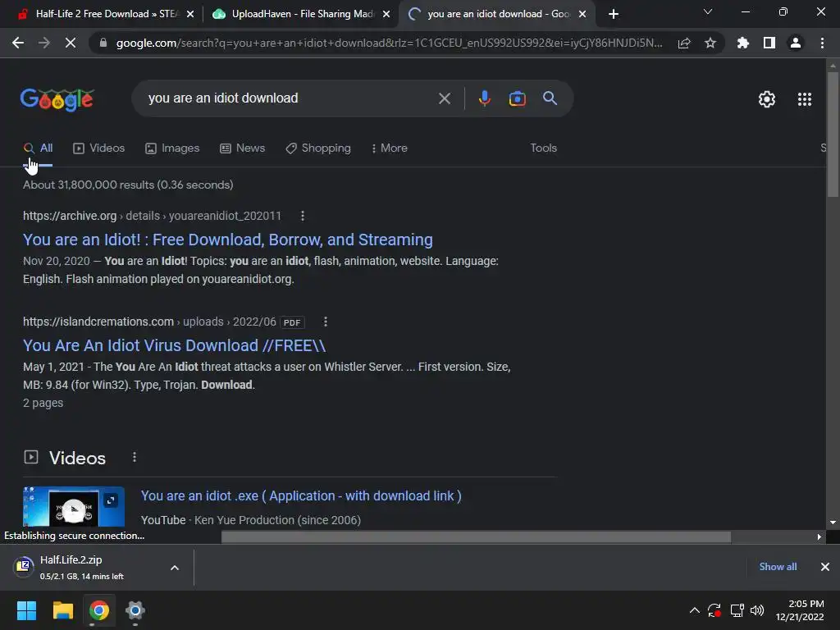Click the Chrome address bar URL
The height and width of the screenshot is (630, 840).
pos(389,43)
